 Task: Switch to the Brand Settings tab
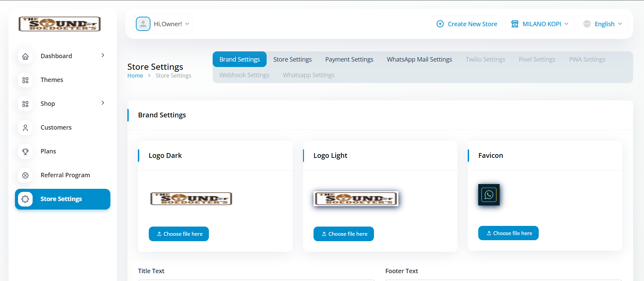(239, 60)
